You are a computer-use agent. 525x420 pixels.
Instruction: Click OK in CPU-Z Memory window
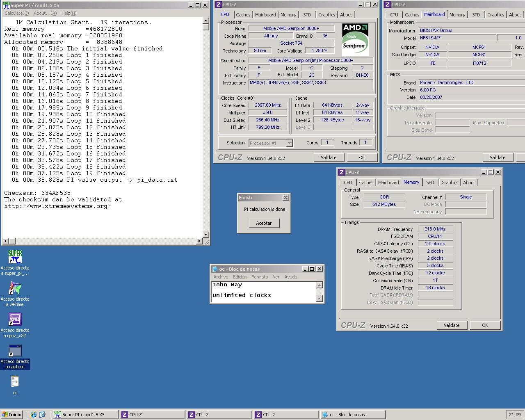pyautogui.click(x=485, y=325)
